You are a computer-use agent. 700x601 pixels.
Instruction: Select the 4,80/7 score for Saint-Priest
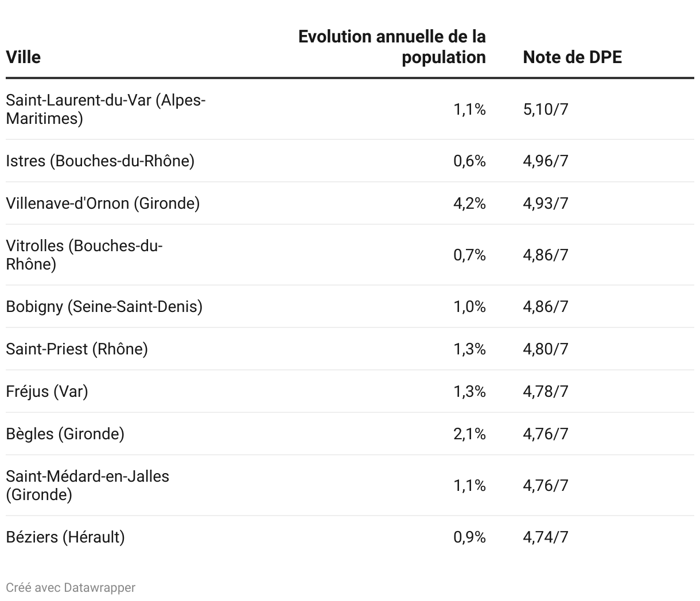545,349
